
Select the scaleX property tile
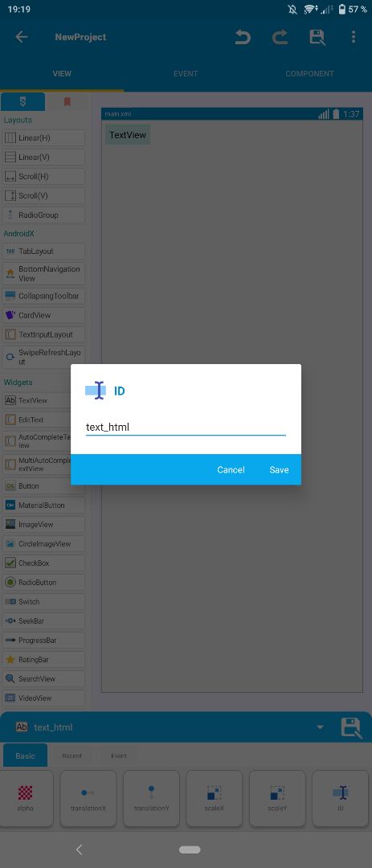(x=215, y=798)
